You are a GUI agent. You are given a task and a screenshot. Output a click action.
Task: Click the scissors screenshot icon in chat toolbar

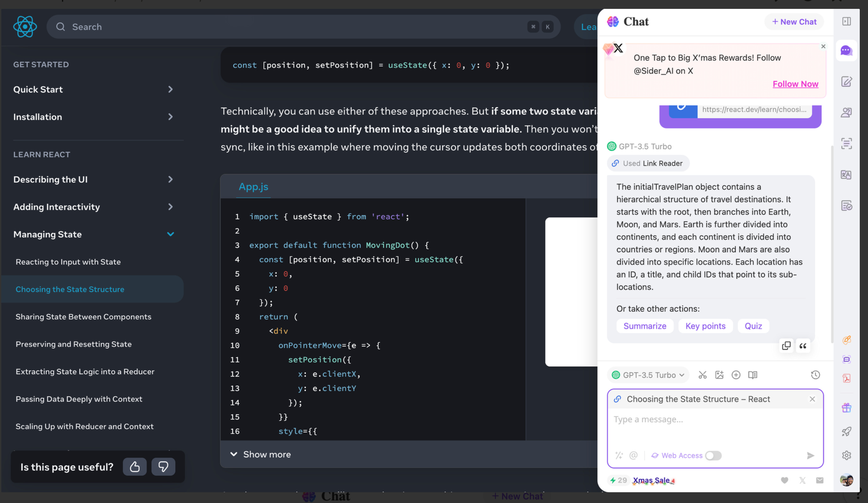click(702, 375)
